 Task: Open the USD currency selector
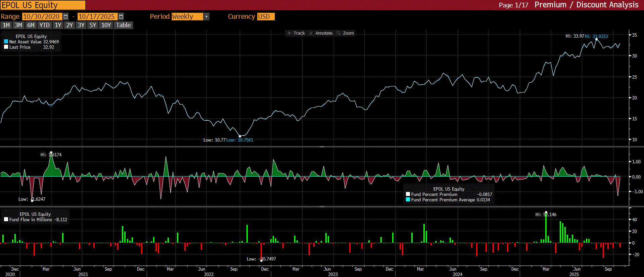[266, 16]
